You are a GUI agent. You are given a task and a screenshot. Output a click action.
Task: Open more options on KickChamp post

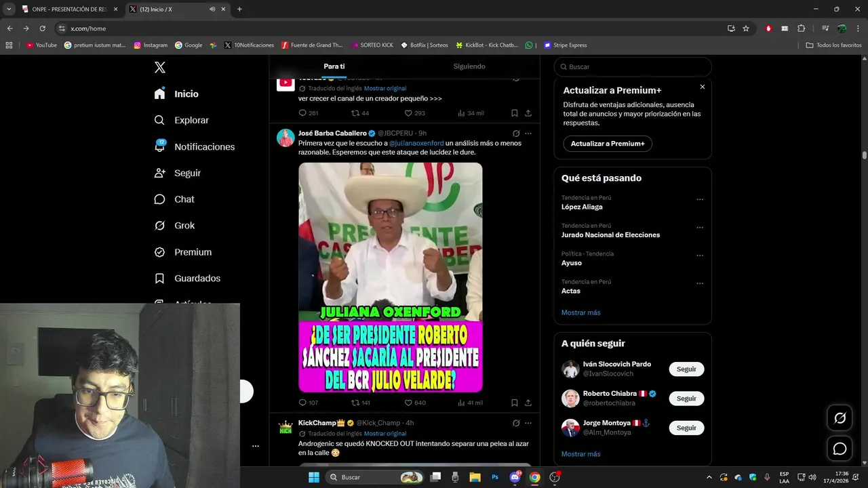[x=528, y=423]
